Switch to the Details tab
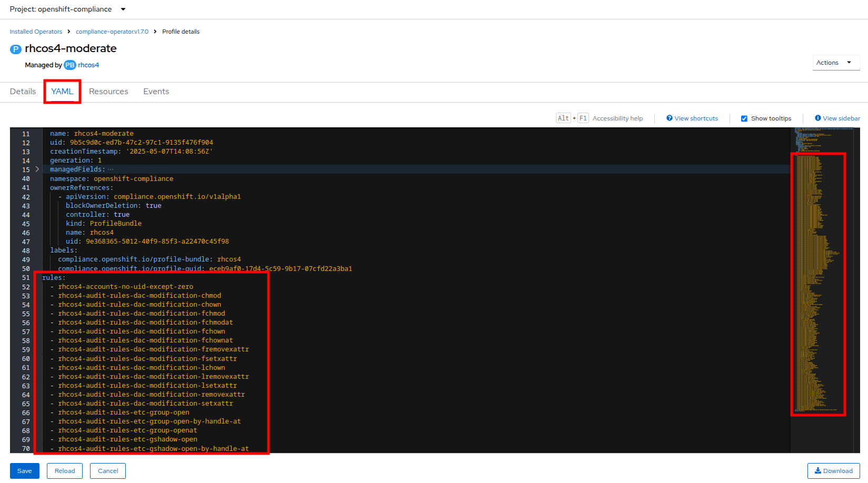 [23, 92]
